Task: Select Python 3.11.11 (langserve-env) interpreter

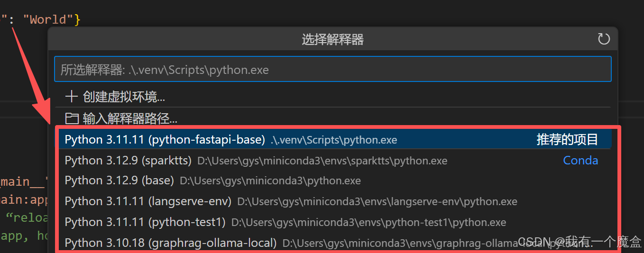Action: click(333, 201)
